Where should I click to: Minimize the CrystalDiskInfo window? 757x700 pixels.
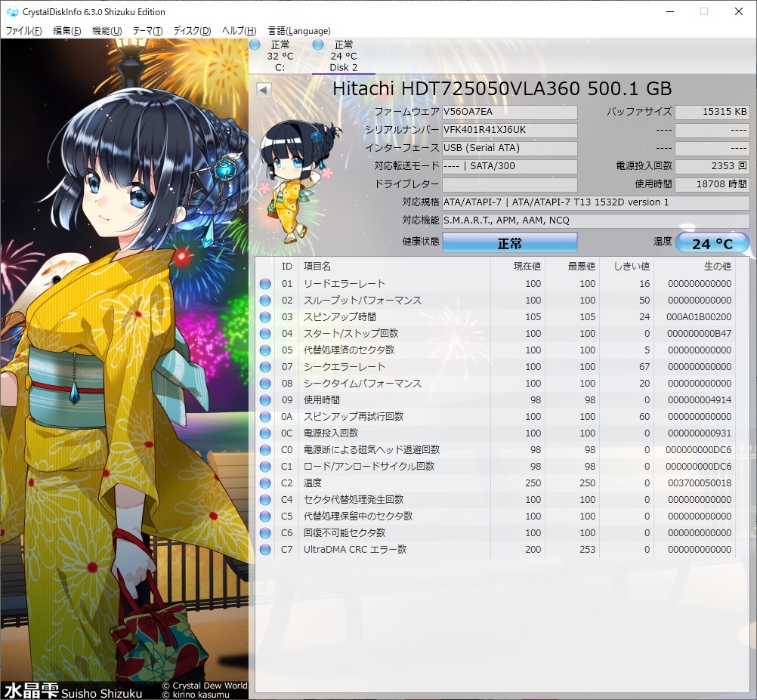[670, 11]
